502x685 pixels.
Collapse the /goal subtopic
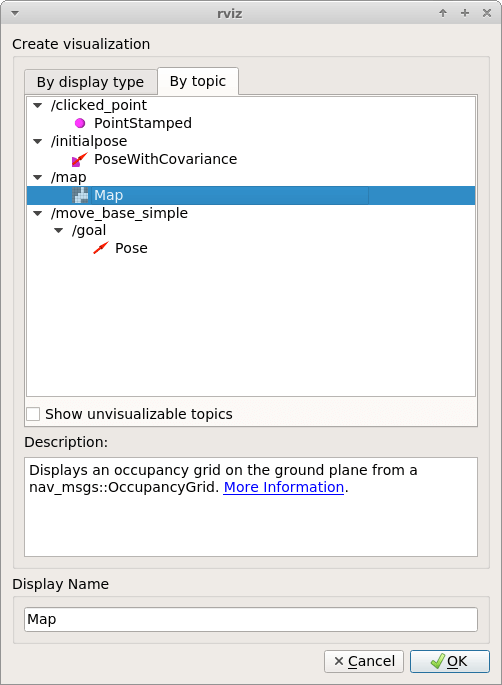[x=59, y=230]
